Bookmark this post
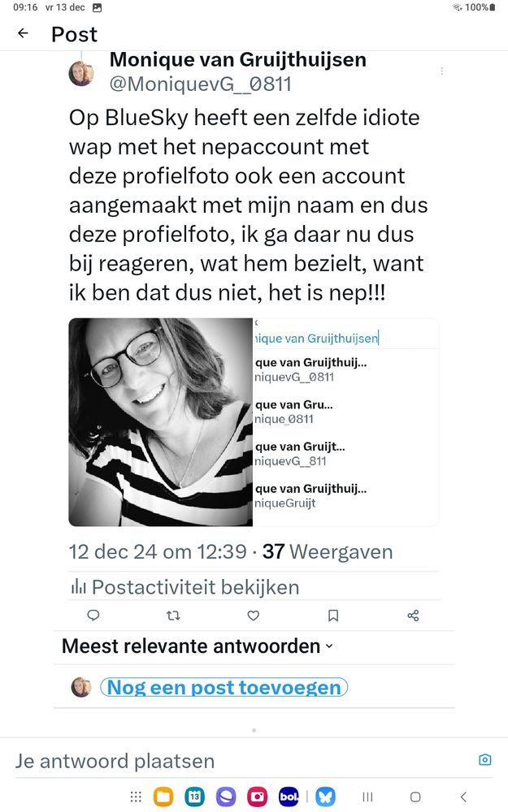508x812 pixels. click(333, 615)
